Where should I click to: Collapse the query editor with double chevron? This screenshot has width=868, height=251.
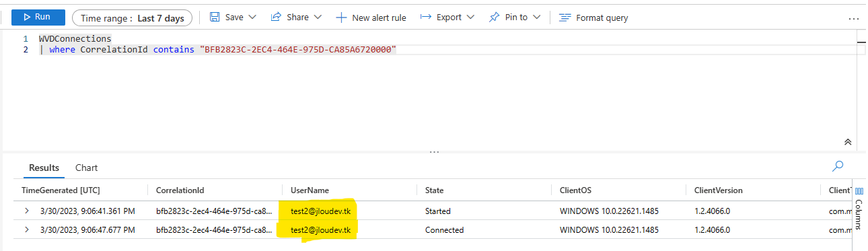[848, 142]
